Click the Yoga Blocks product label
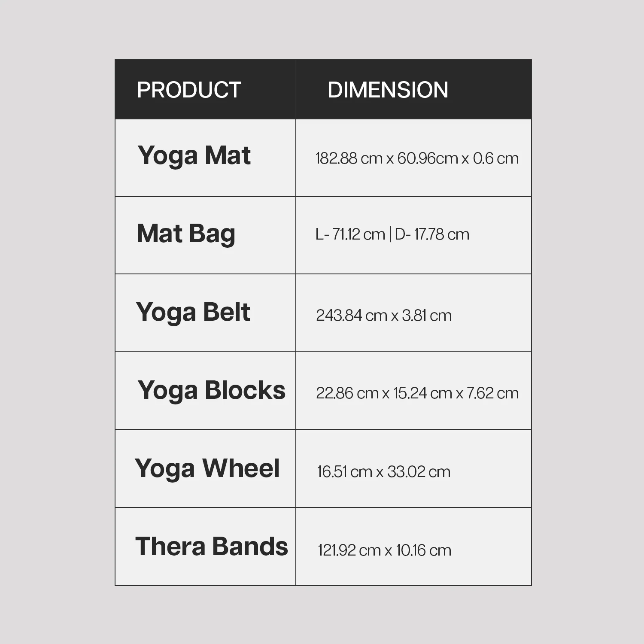 [x=211, y=391]
